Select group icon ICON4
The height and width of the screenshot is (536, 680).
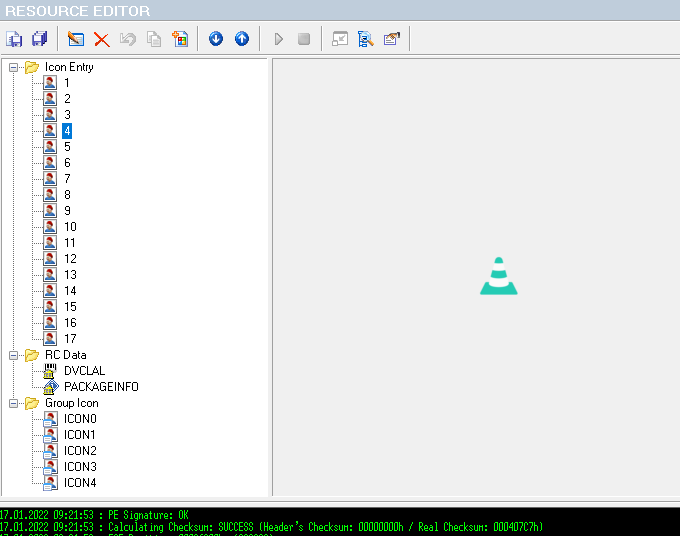pos(80,483)
